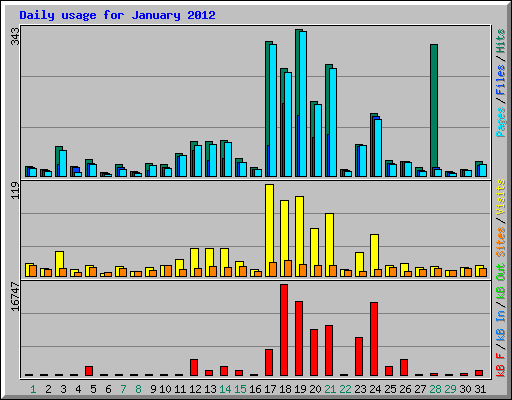The height and width of the screenshot is (400, 512).
Task: Click day 31 on the x-axis
Action: tap(480, 389)
